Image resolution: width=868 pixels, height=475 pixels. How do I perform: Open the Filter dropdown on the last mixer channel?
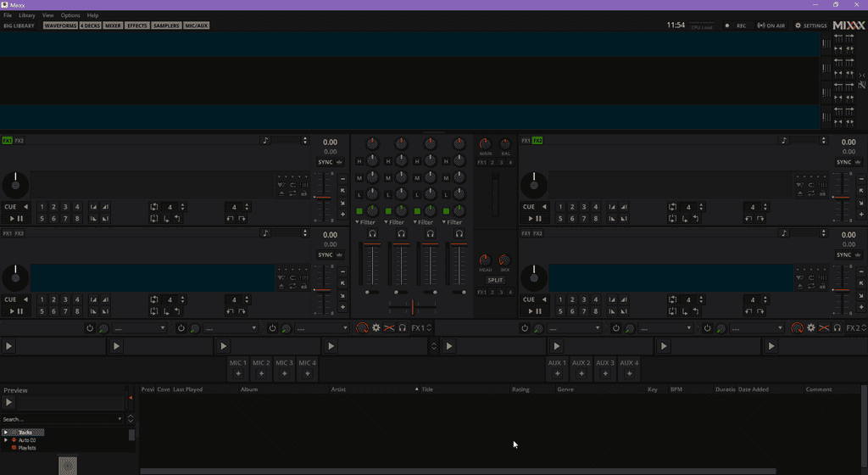[453, 222]
